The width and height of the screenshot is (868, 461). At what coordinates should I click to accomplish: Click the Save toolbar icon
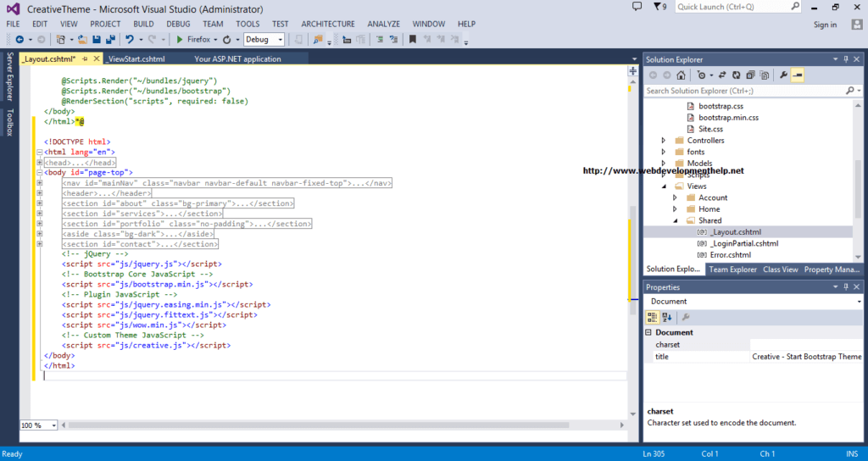tap(97, 39)
